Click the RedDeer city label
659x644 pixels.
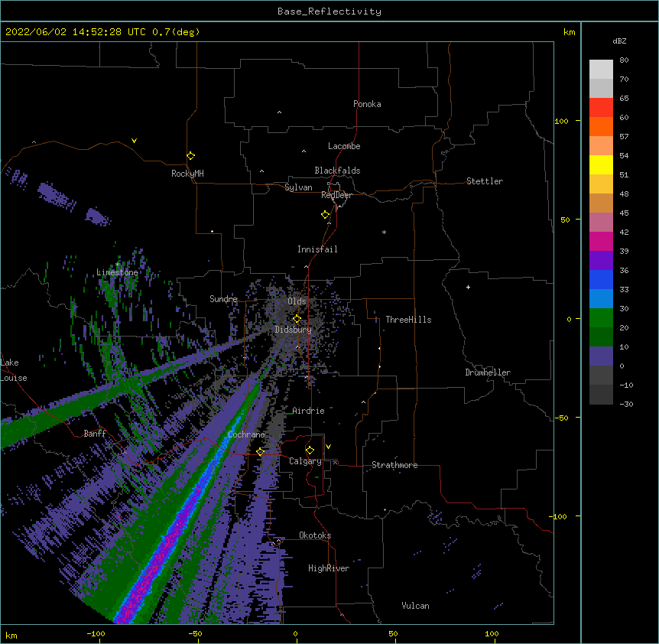(x=336, y=196)
